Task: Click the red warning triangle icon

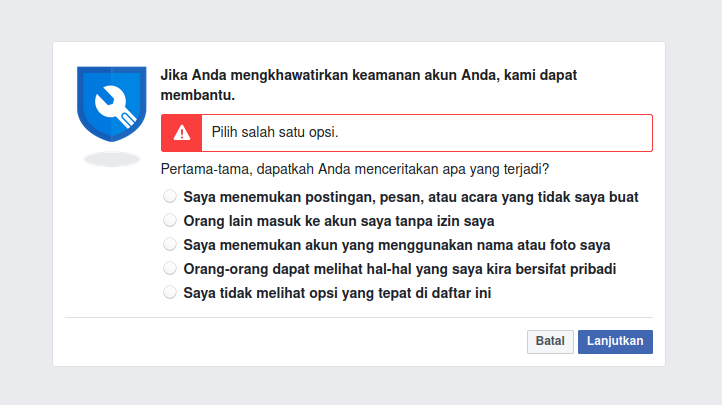Action: pyautogui.click(x=181, y=132)
